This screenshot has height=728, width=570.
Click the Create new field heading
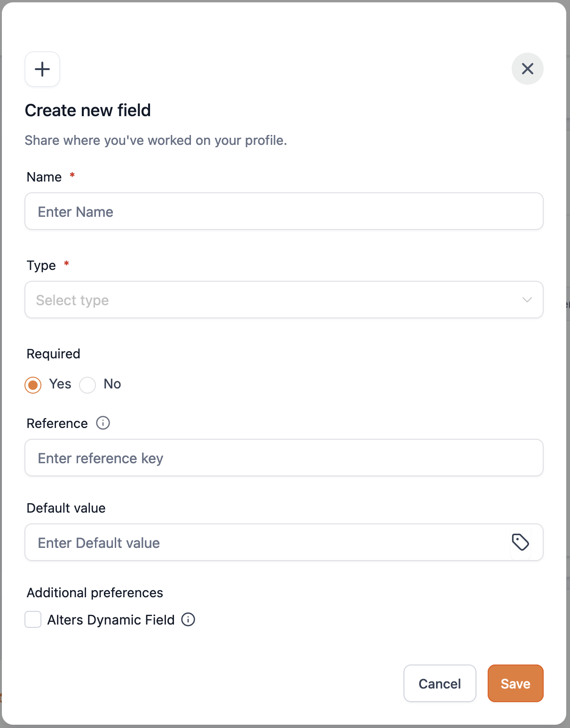[88, 111]
